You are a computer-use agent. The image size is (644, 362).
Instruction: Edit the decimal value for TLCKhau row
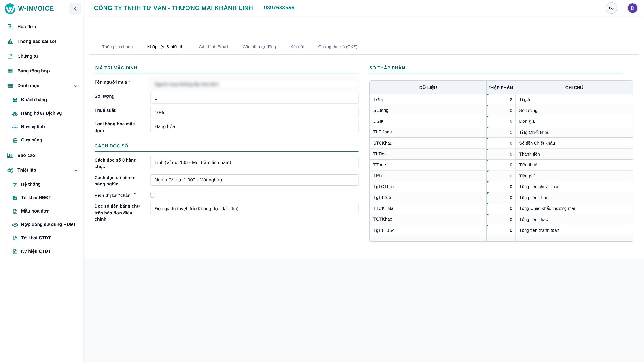tap(501, 132)
